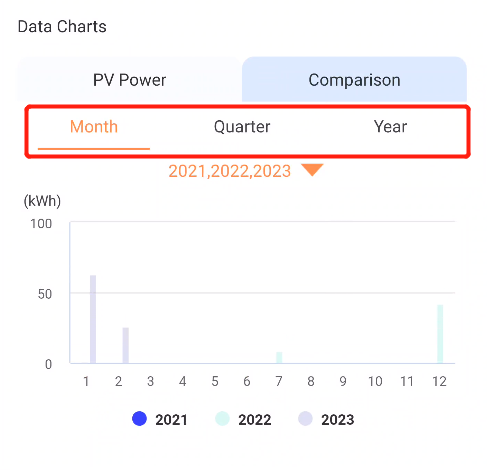487x470 pixels.
Task: Click the 2023 legend label
Action: 338,420
